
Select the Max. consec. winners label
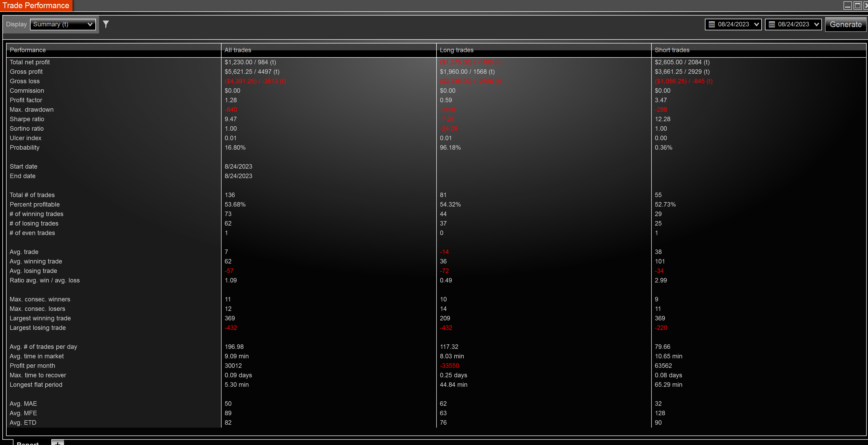click(x=40, y=299)
